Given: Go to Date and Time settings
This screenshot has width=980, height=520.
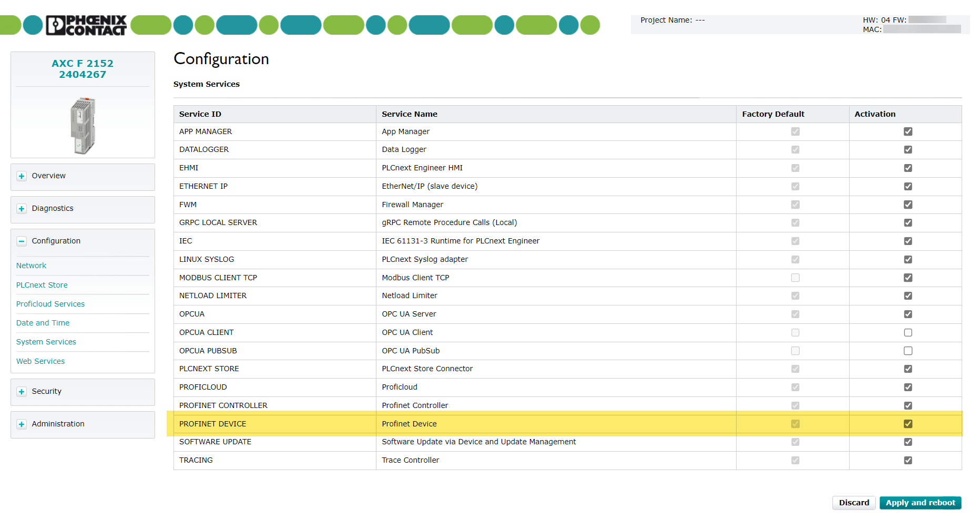Looking at the screenshot, I should (43, 323).
